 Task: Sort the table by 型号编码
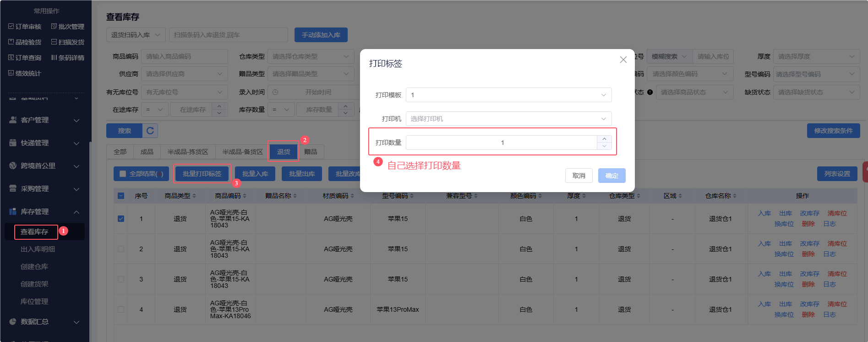click(412, 196)
